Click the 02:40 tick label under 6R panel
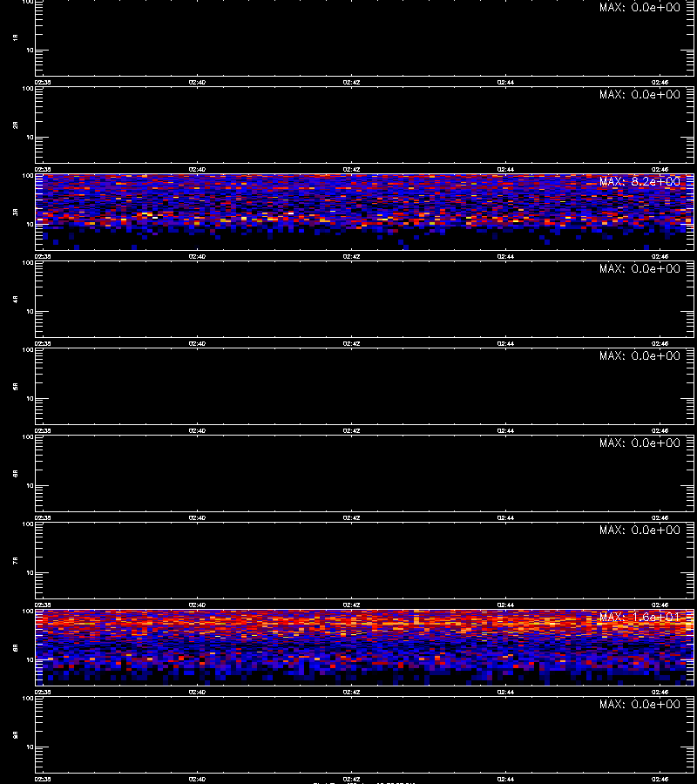This screenshot has width=697, height=784. tap(197, 518)
